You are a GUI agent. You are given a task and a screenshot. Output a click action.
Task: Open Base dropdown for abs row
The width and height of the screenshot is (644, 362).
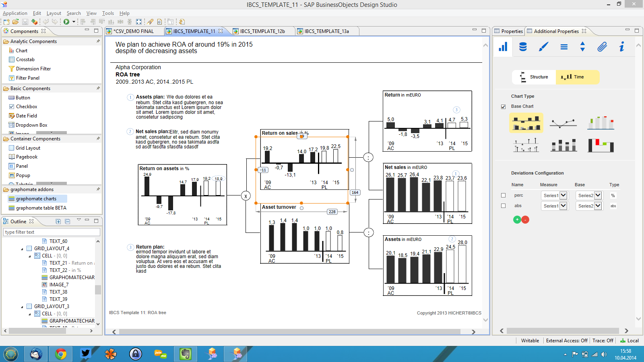589,206
